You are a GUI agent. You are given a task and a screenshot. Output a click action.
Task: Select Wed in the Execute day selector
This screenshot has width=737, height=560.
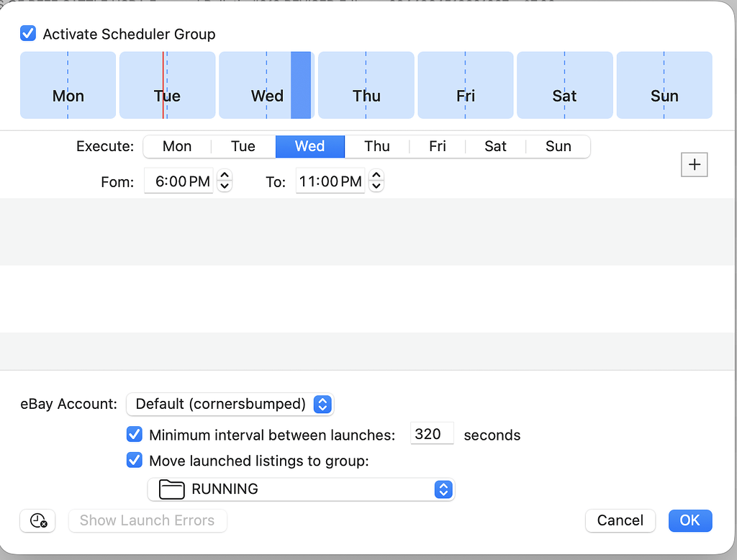(309, 146)
